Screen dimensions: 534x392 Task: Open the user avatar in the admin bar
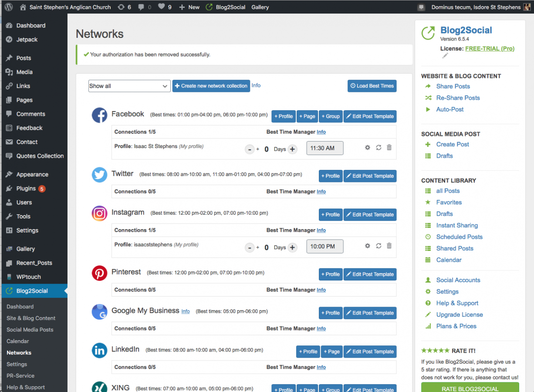[x=527, y=7]
